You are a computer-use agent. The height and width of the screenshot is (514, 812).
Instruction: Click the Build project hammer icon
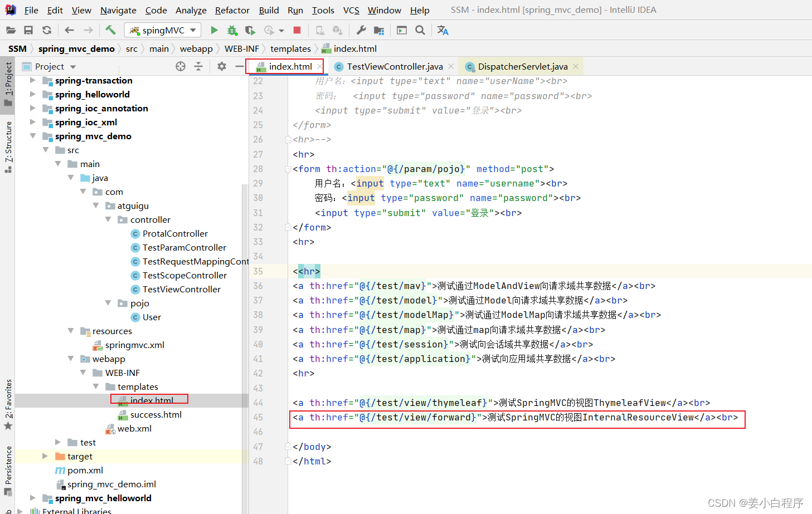tap(110, 30)
